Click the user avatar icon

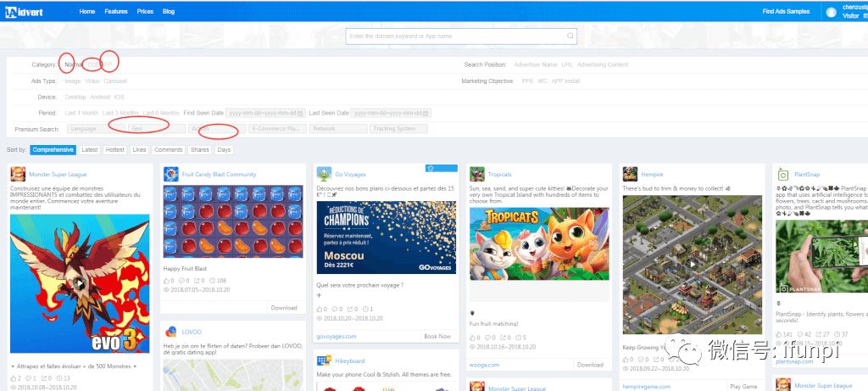pos(831,12)
